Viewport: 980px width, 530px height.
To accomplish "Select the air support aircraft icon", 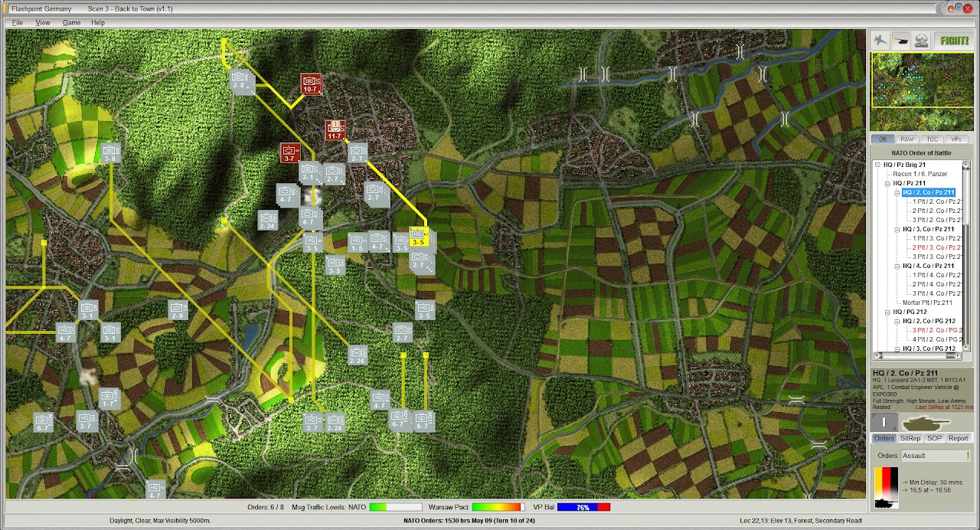I will click(x=881, y=40).
